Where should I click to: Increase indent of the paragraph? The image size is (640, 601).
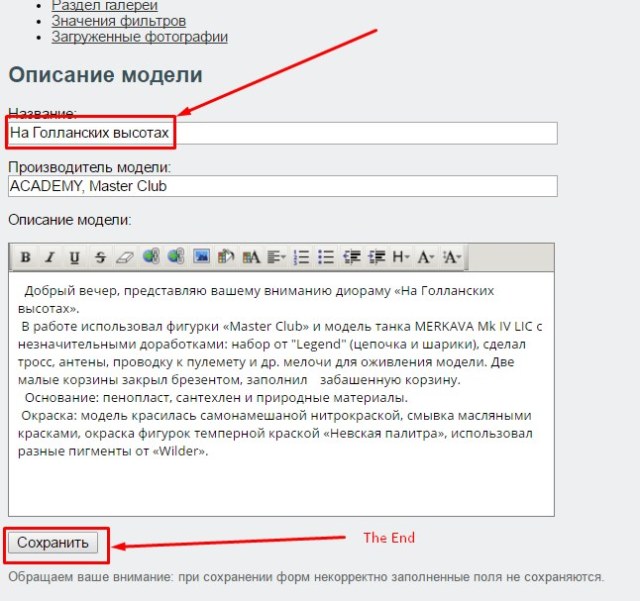point(376,257)
